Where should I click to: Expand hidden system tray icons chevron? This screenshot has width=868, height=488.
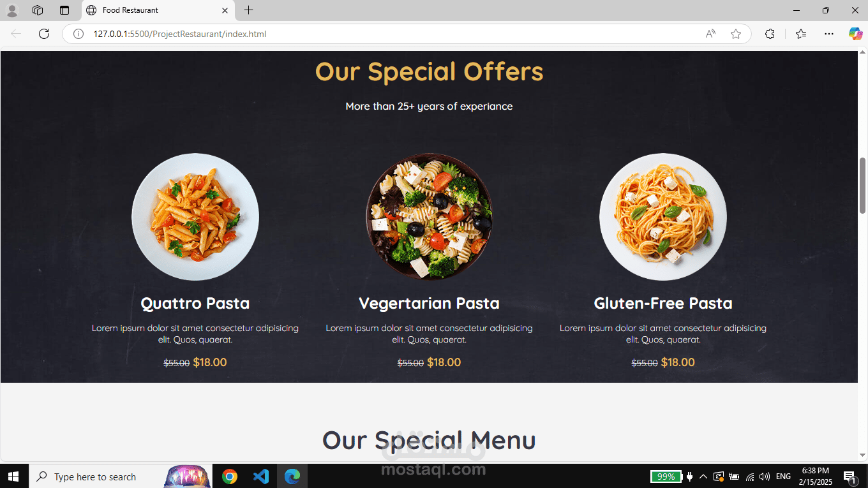(703, 477)
